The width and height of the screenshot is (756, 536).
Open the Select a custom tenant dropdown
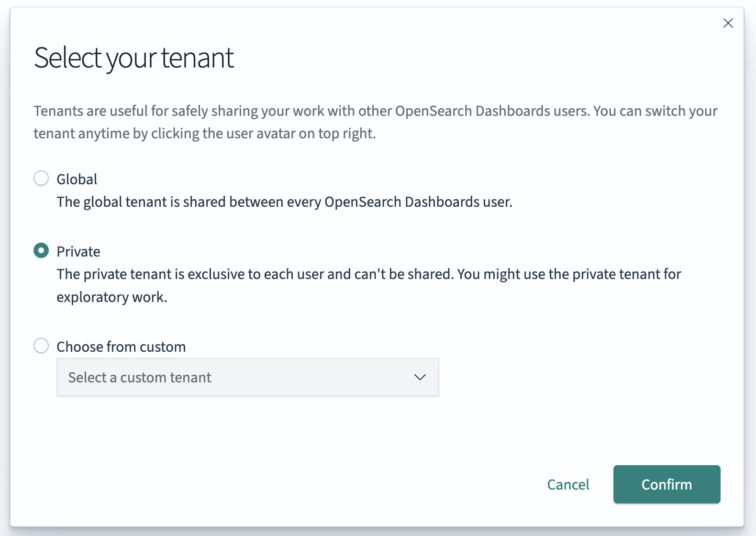click(x=248, y=377)
